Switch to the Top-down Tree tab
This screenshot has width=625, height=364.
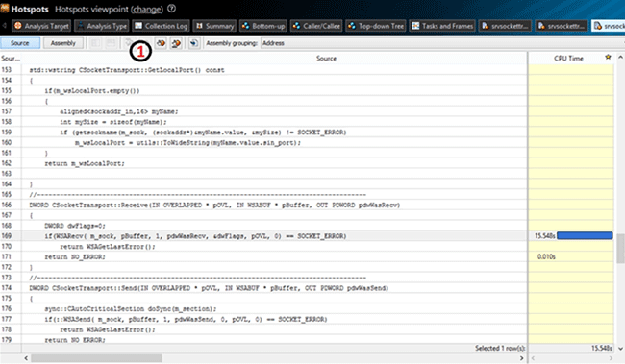click(x=376, y=26)
